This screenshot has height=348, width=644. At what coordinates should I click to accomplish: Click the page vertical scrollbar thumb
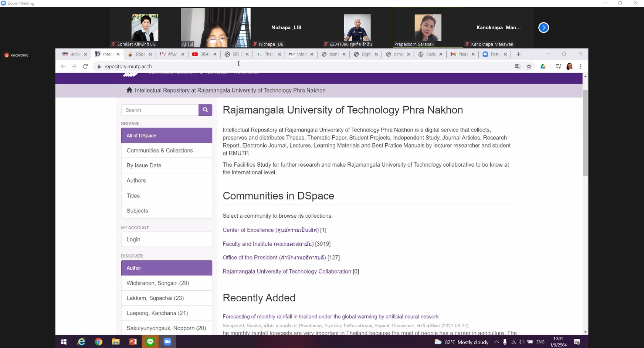tap(585, 133)
